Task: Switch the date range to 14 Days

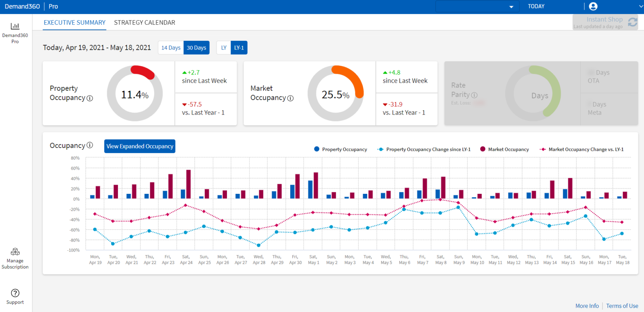Action: coord(171,48)
